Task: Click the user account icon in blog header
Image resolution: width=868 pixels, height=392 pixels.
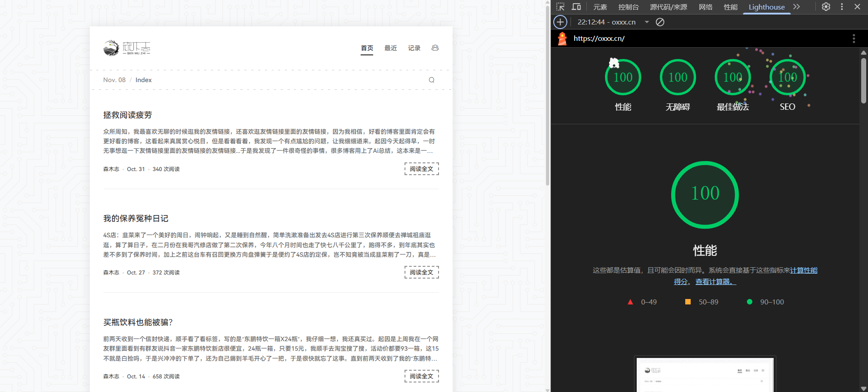Action: coord(435,48)
